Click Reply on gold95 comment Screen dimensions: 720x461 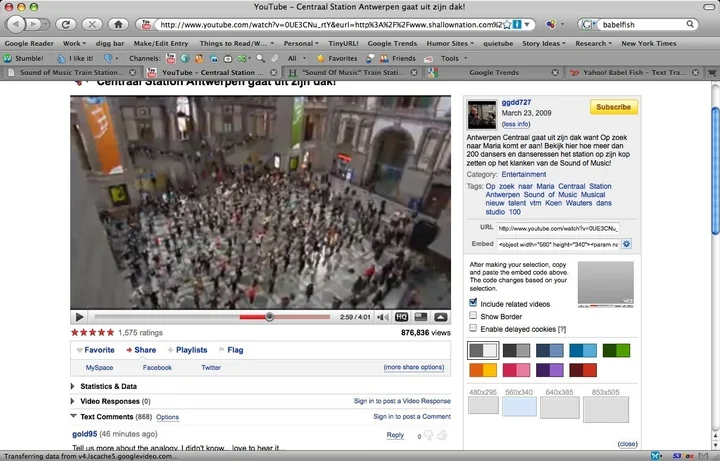point(395,435)
